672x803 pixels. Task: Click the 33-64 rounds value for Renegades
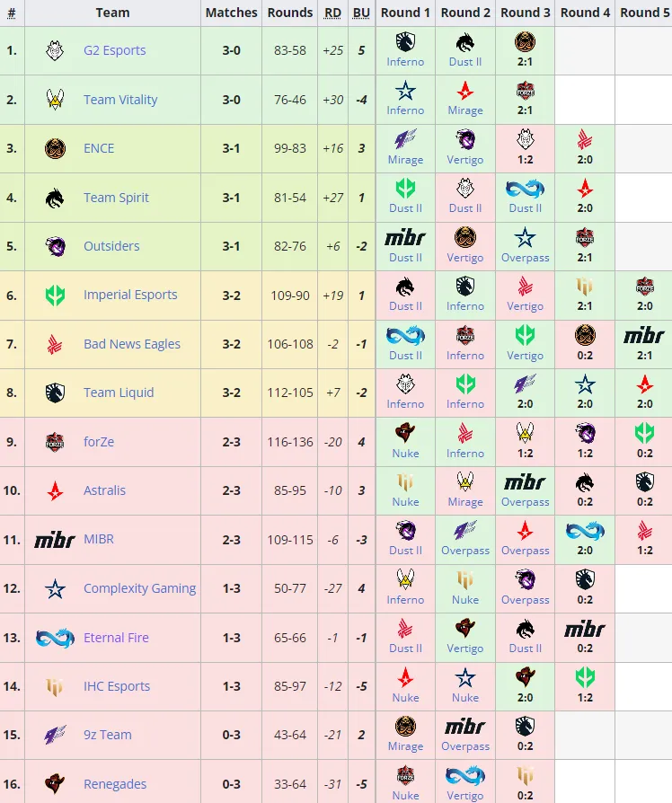(290, 784)
